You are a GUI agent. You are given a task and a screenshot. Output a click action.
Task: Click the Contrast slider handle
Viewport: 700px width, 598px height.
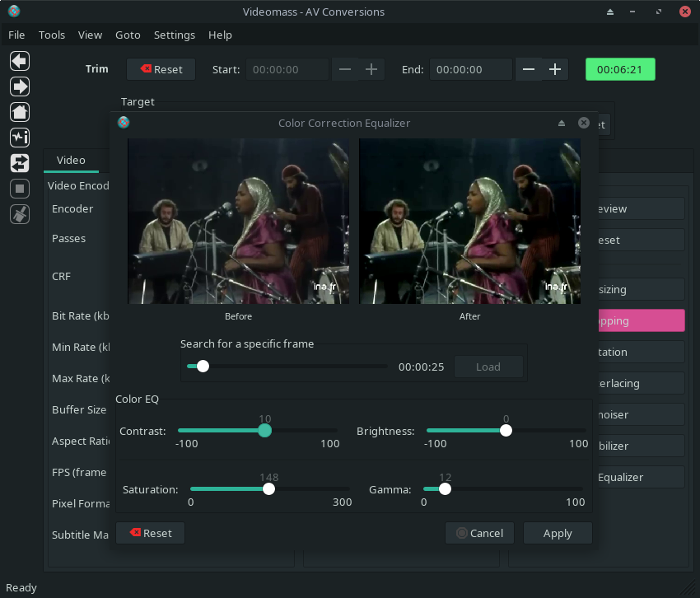tap(264, 430)
